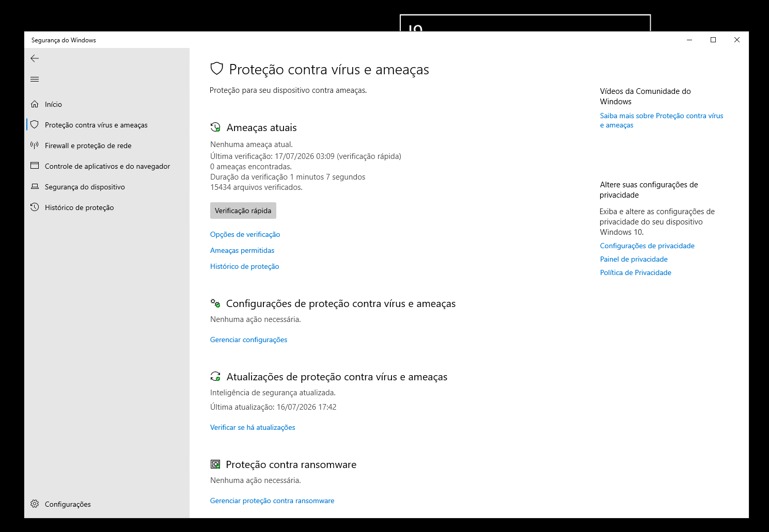The width and height of the screenshot is (769, 532).
Task: Click Verificar se há atualizações link
Action: point(253,427)
